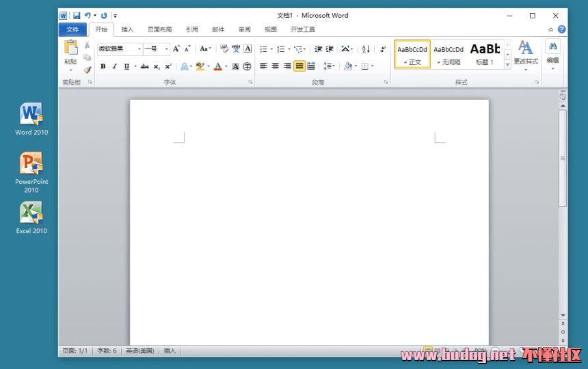
Task: Select the Format Painter brush
Action: 87,70
